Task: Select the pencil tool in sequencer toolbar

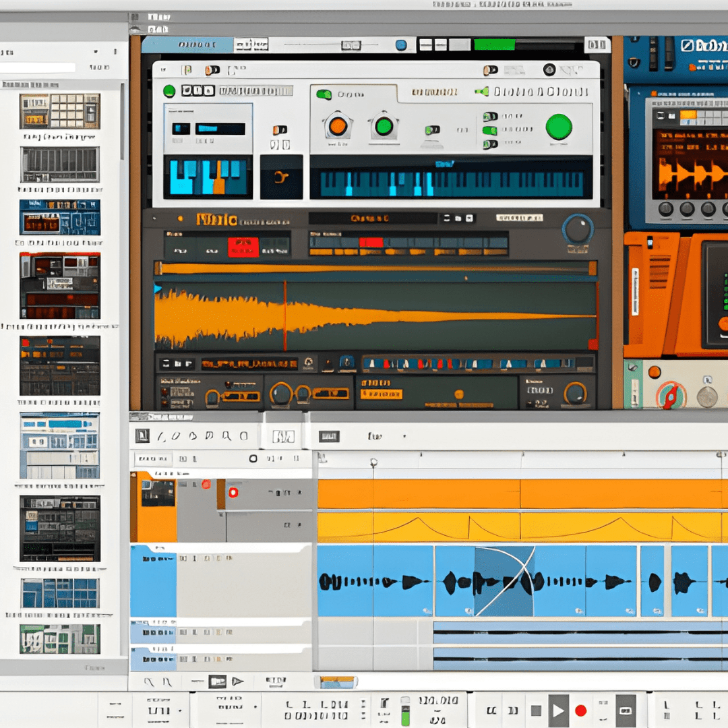Action: pyautogui.click(x=160, y=436)
